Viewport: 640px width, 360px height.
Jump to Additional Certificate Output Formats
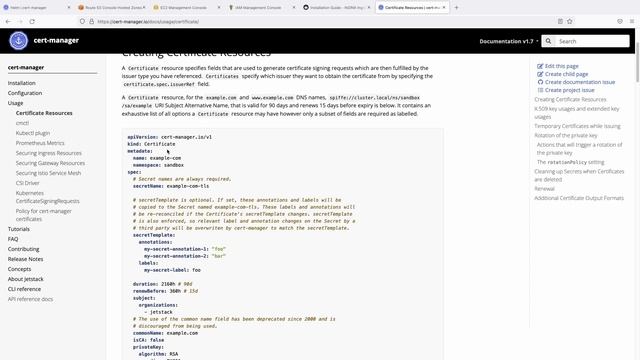(579, 198)
